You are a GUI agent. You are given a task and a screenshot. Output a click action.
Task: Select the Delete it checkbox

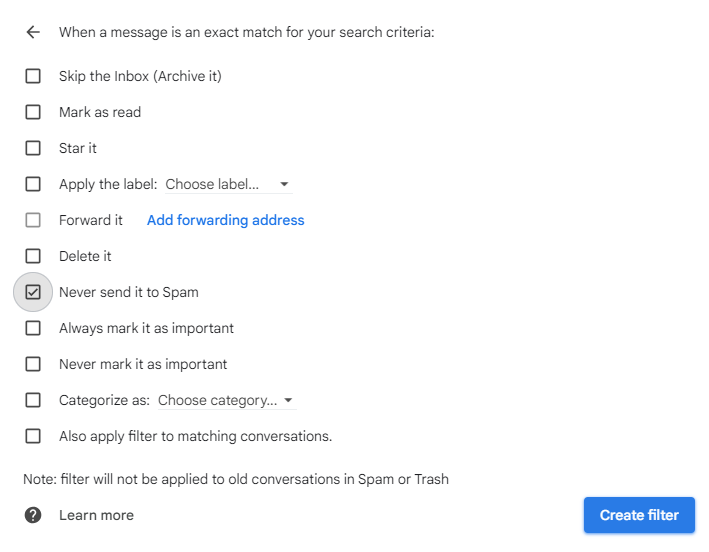pyautogui.click(x=33, y=256)
